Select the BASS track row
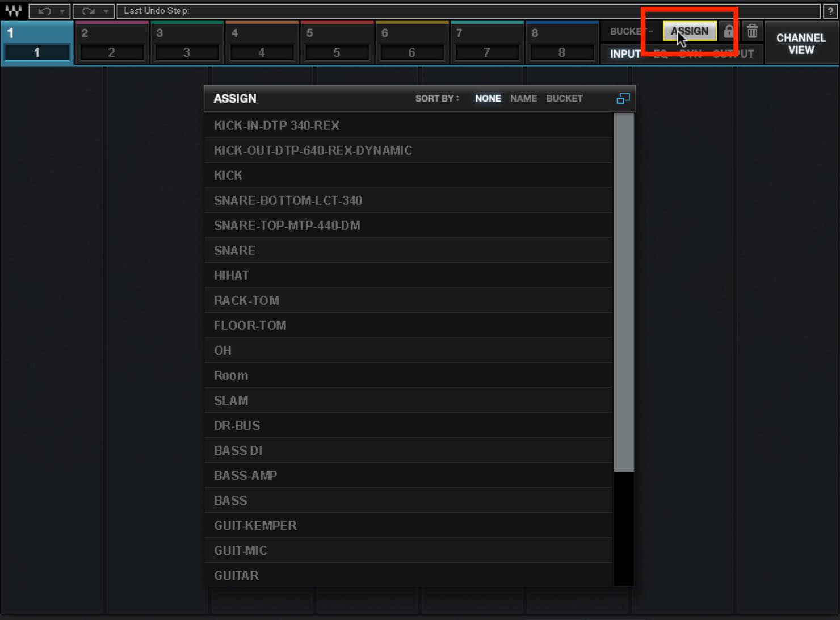 coord(409,500)
